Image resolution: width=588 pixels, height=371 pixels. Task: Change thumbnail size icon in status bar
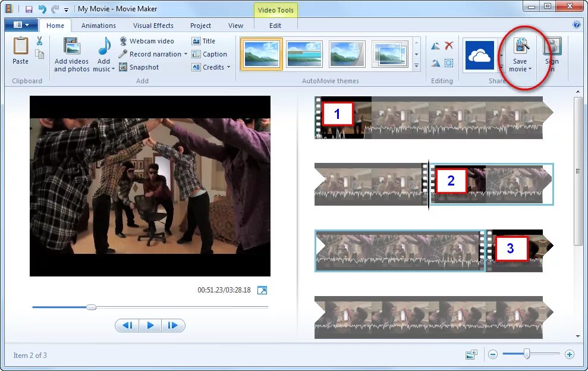coord(471,354)
